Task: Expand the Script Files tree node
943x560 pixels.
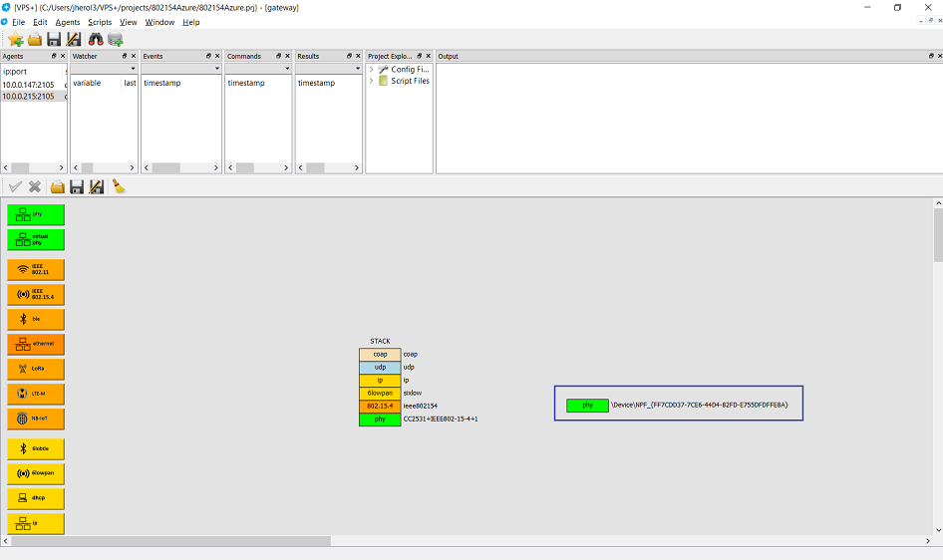Action: (372, 81)
